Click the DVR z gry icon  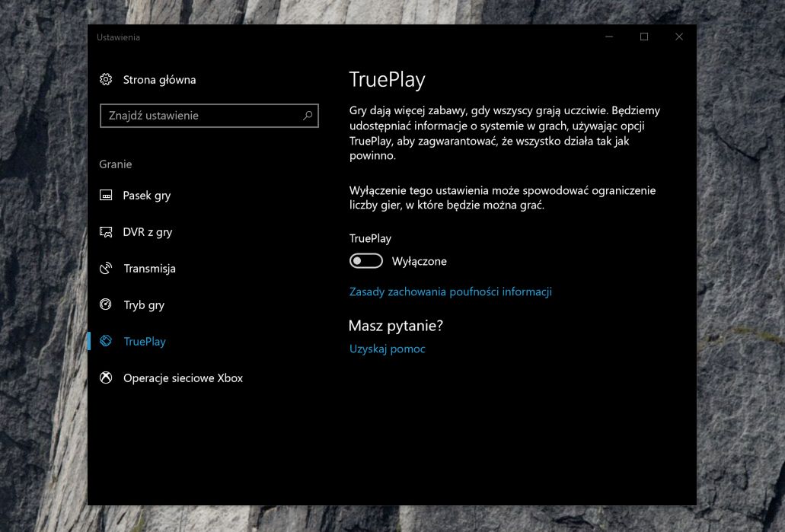click(x=106, y=231)
